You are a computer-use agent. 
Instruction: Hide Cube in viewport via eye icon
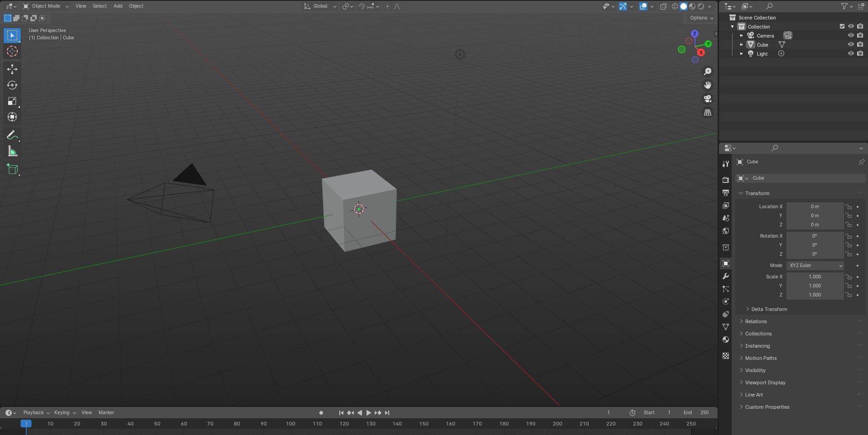click(x=851, y=44)
